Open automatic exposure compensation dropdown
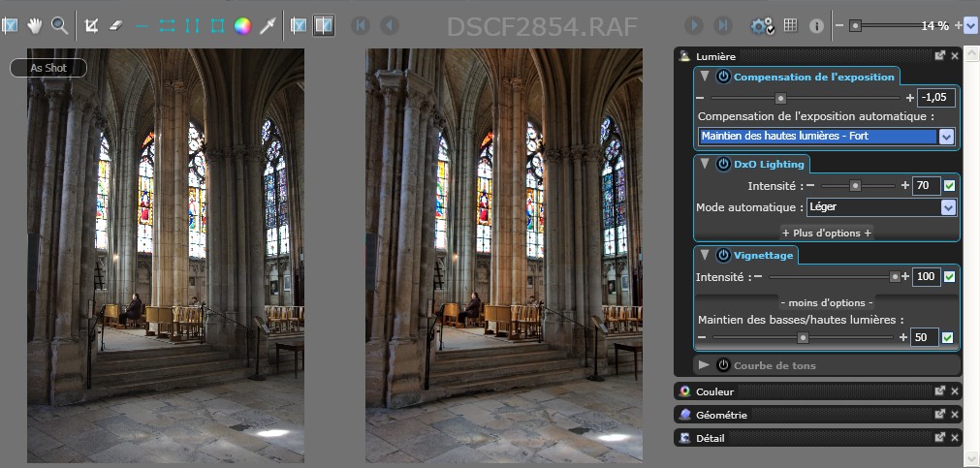The height and width of the screenshot is (468, 980). [947, 137]
